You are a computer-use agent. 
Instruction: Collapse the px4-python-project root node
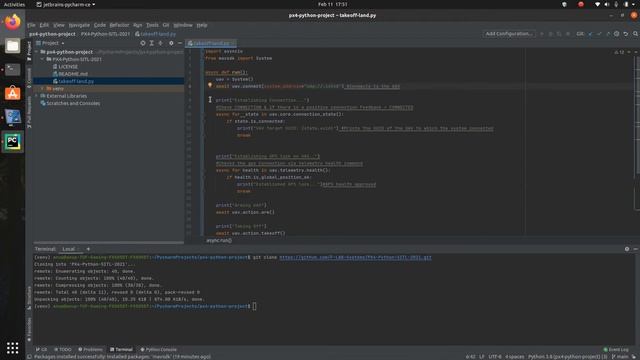[x=37, y=52]
